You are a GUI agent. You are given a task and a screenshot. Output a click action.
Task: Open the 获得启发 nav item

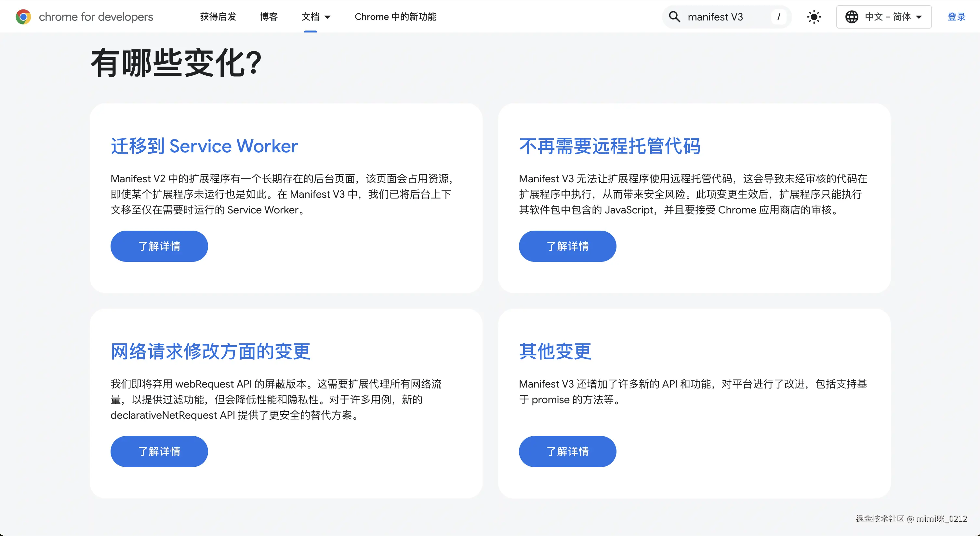218,17
